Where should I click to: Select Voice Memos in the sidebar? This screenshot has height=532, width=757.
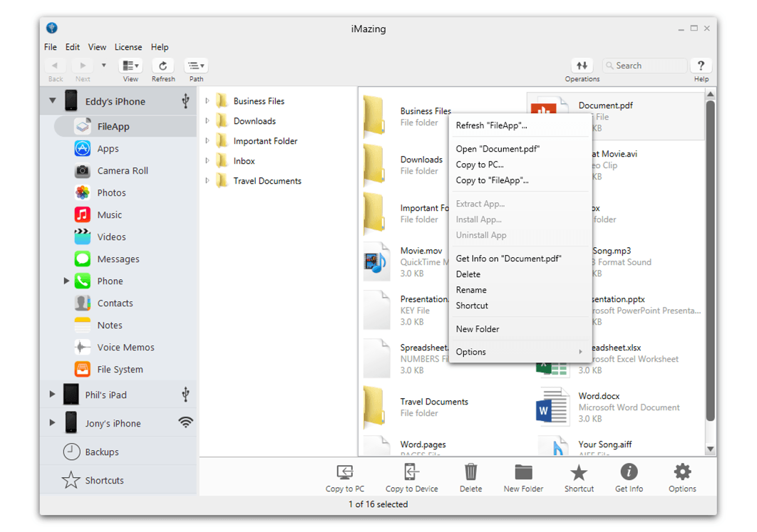[x=125, y=348]
